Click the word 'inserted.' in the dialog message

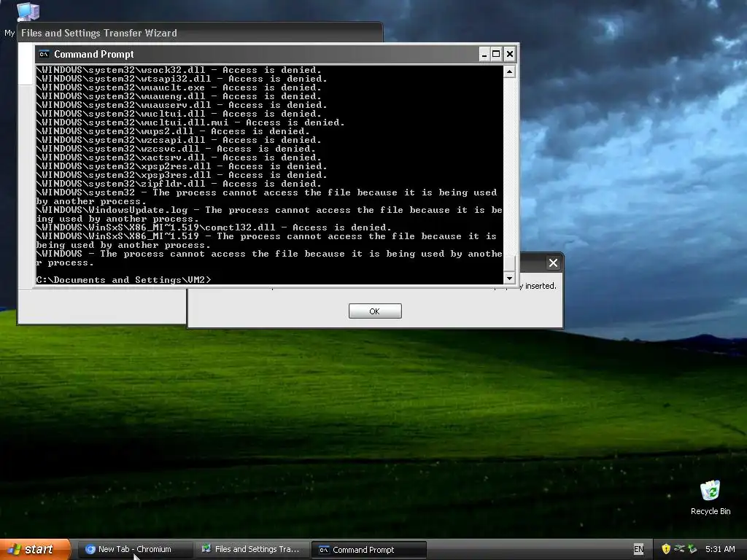(541, 286)
